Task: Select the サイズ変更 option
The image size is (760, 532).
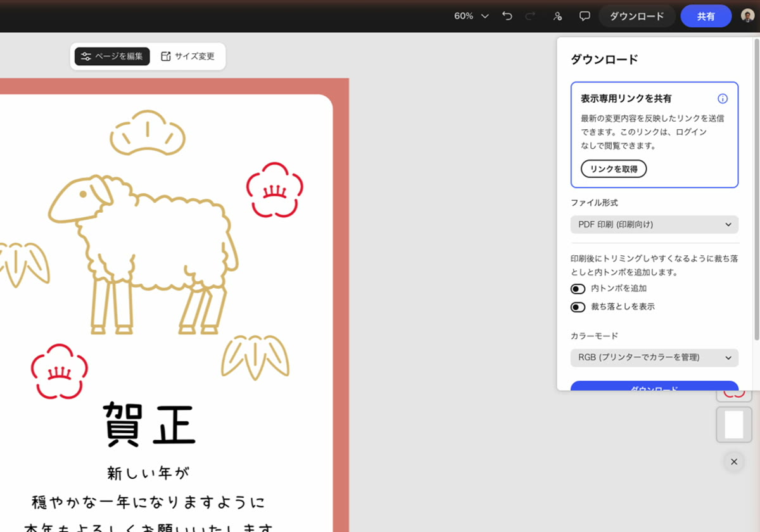Action: pyautogui.click(x=187, y=56)
